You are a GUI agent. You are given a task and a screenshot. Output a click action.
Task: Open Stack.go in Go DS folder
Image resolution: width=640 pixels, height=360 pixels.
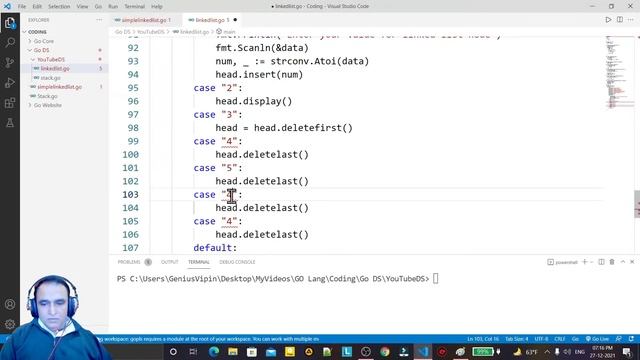coord(47,96)
